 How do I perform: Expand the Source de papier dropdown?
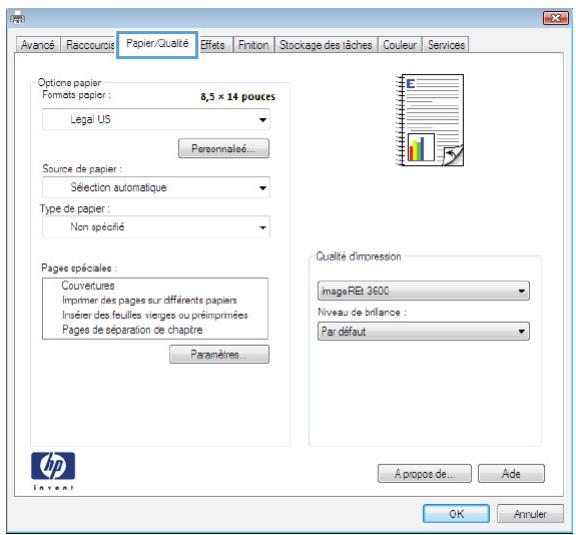tap(156, 187)
